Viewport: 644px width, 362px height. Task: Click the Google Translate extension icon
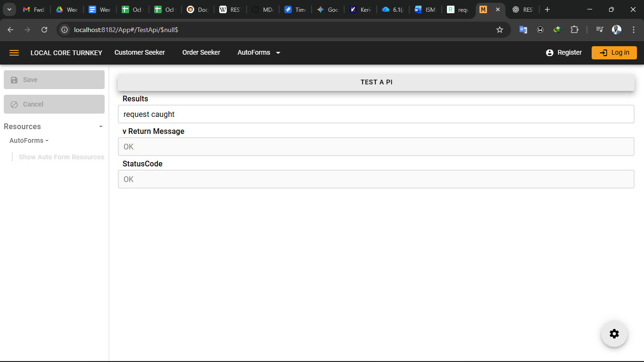523,30
